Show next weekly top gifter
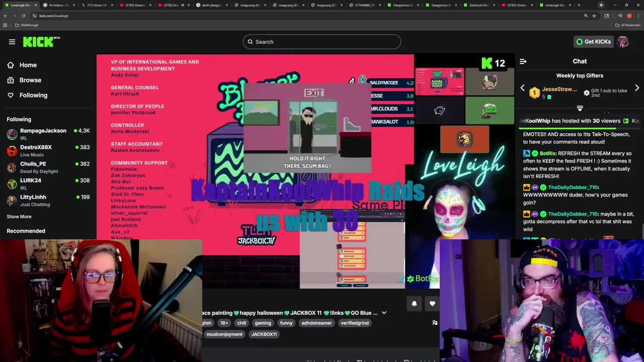This screenshot has height=362, width=644. 637,88
